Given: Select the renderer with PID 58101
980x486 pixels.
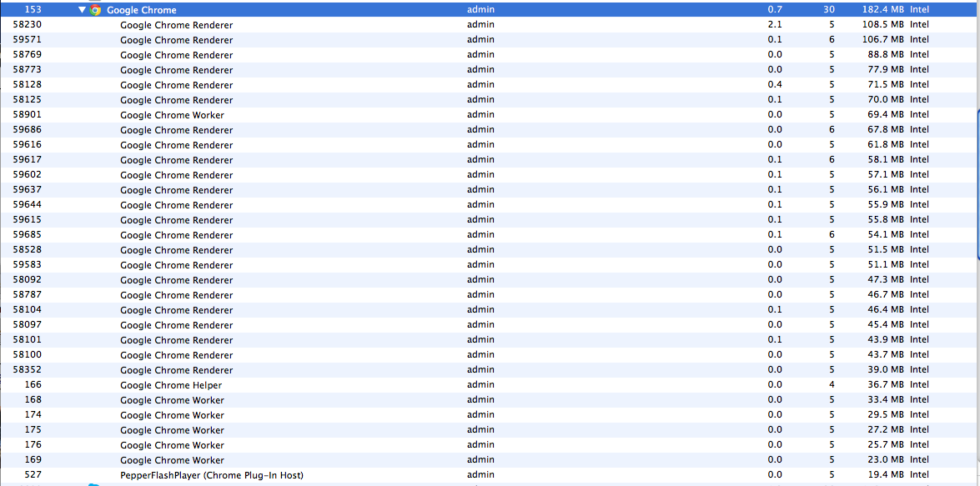Looking at the screenshot, I should (x=490, y=340).
